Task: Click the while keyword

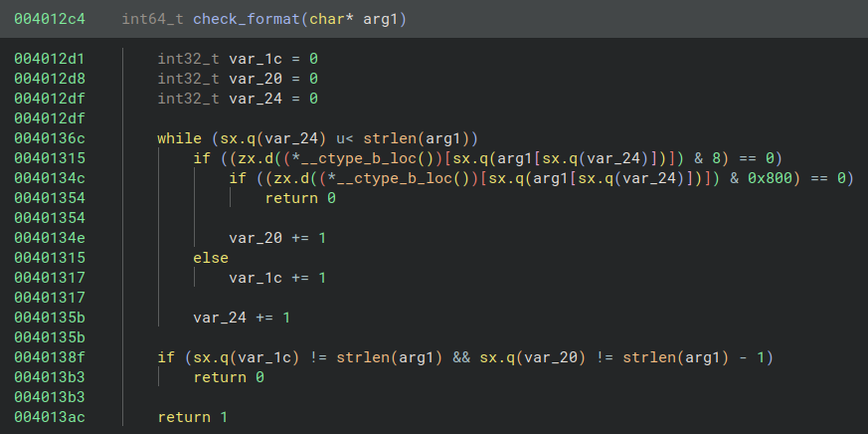Action: (179, 138)
